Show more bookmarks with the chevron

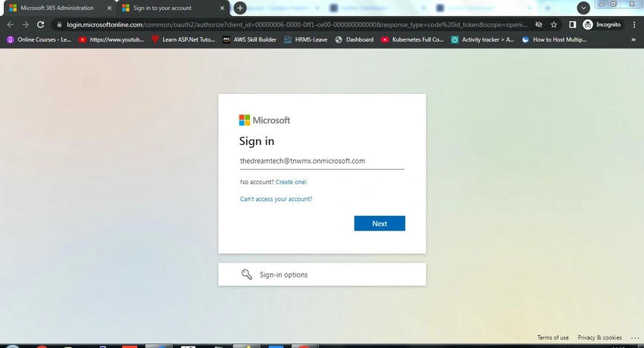pyautogui.click(x=633, y=39)
